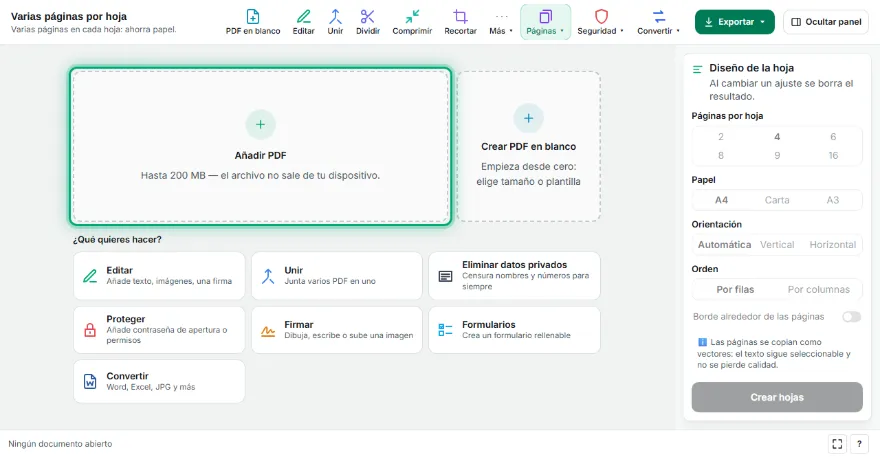
Task: Click the Crear PDF en blanco box
Action: pyautogui.click(x=528, y=147)
